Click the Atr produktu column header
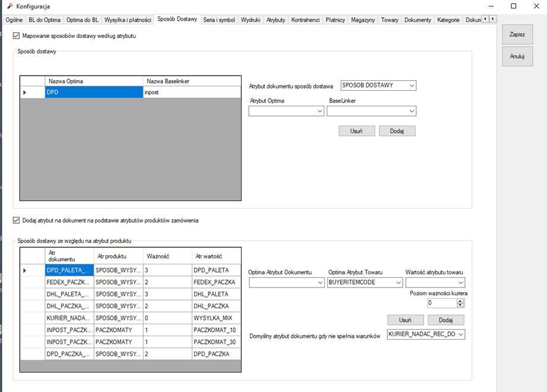Image resolution: width=547 pixels, height=392 pixels. coord(118,257)
